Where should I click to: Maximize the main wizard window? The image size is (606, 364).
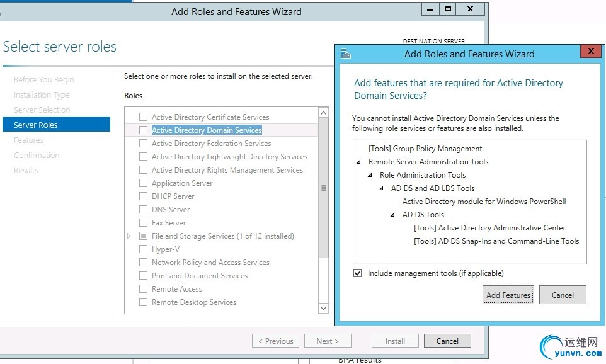448,9
